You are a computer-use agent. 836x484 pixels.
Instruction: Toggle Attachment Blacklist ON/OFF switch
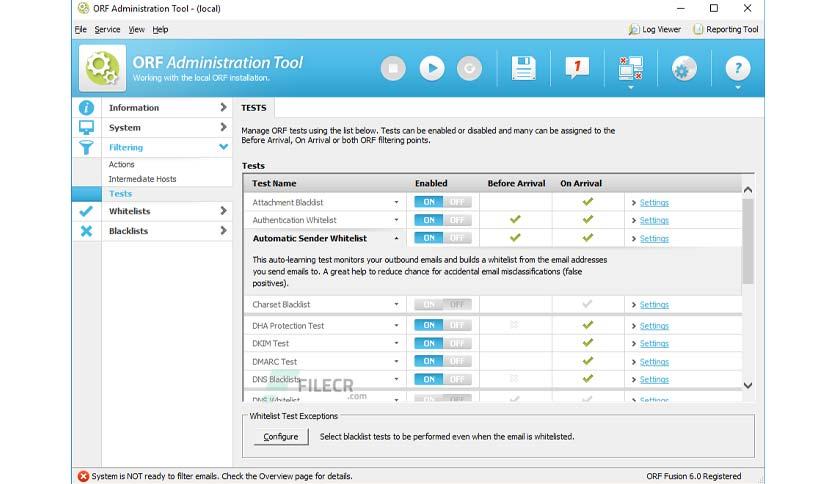(x=443, y=203)
